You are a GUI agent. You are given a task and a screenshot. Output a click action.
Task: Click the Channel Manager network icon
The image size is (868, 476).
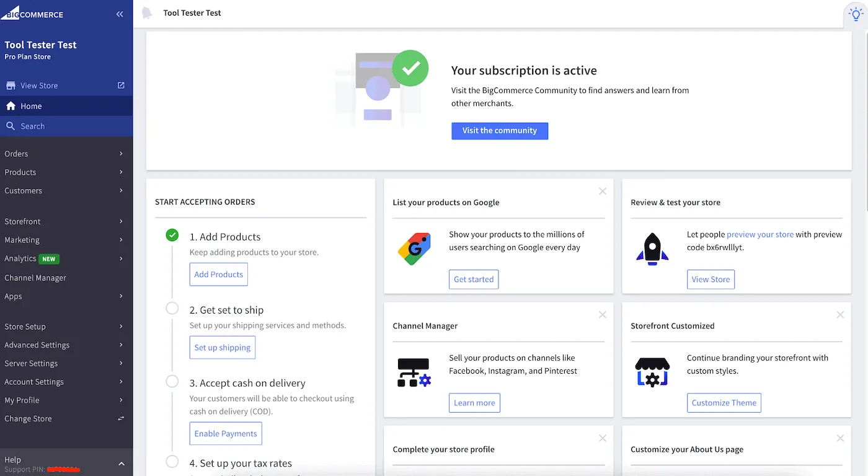click(x=414, y=372)
